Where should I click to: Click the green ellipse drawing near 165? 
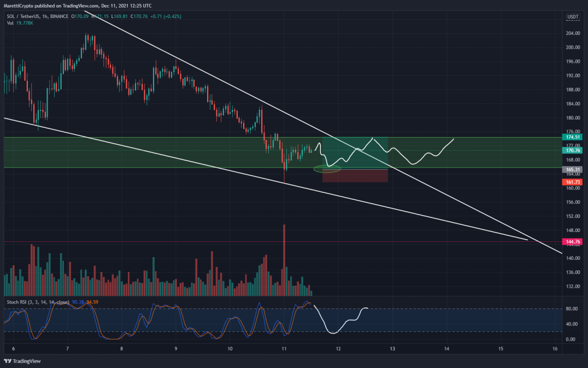(327, 169)
